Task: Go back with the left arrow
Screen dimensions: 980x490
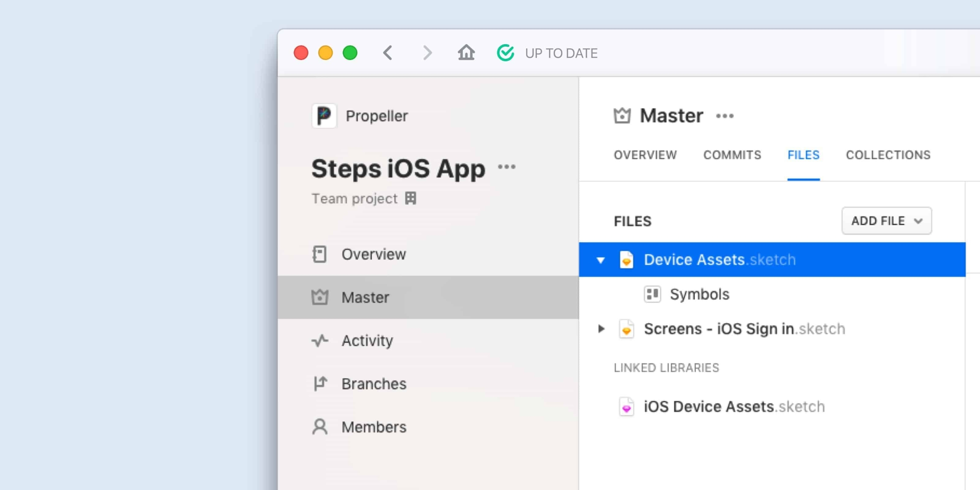Action: pyautogui.click(x=388, y=53)
